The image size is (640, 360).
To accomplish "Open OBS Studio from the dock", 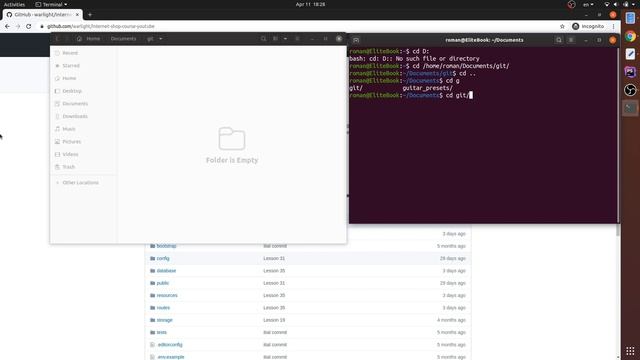I will click(630, 90).
